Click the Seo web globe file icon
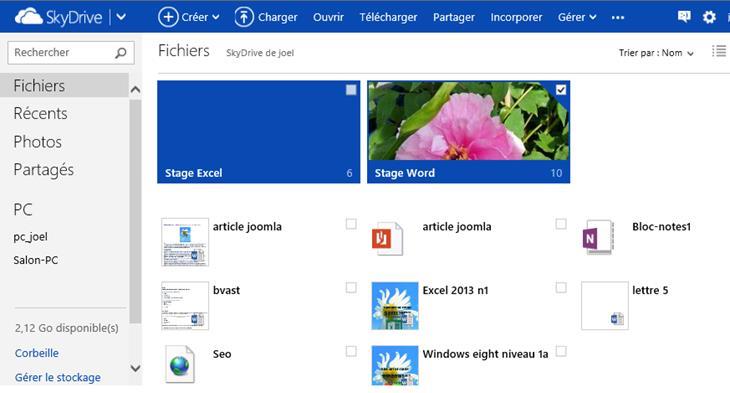 pyautogui.click(x=180, y=364)
